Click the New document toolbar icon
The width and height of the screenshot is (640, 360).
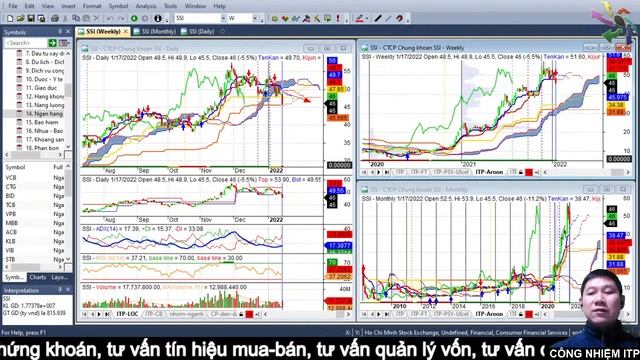(x=10, y=18)
